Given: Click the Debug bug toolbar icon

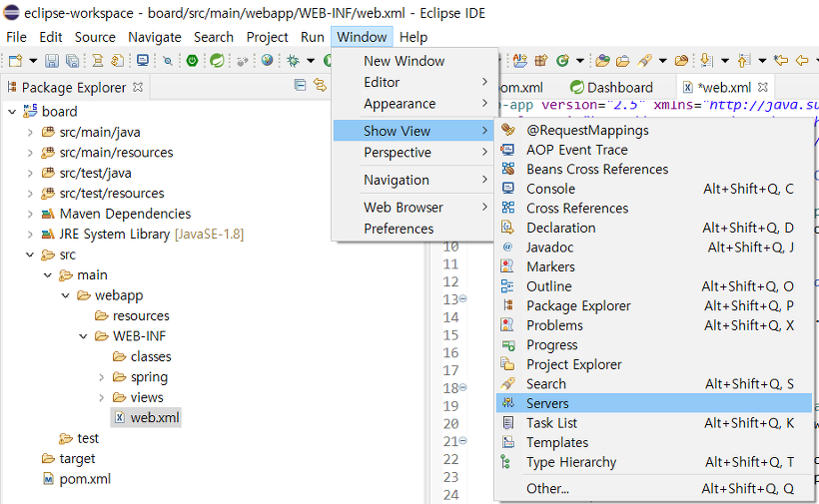Looking at the screenshot, I should pyautogui.click(x=293, y=61).
